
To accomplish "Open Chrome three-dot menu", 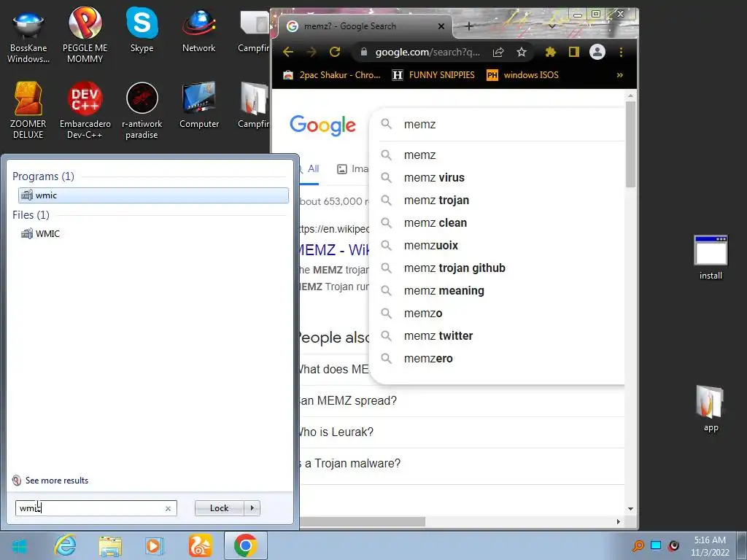I will click(621, 52).
